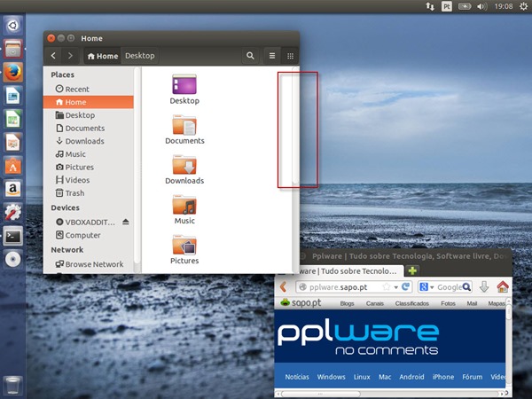Select Downloads in Places sidebar

88,141
